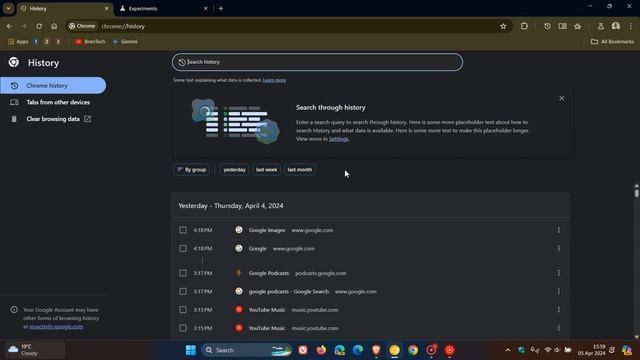
Task: Select the History browser tab
Action: click(x=65, y=9)
